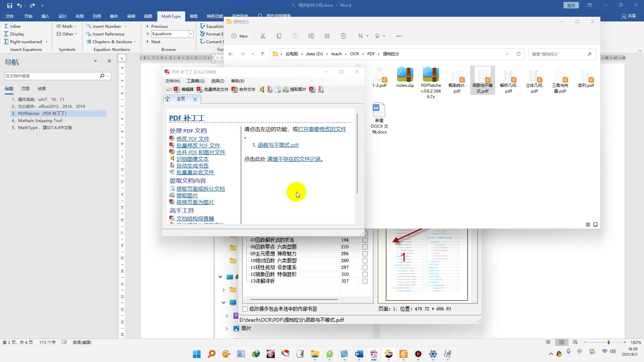Open the 编辑器 editor in PDF 补丁丁 toolbar
Viewport: 644px width, 362px height.
pos(184,89)
